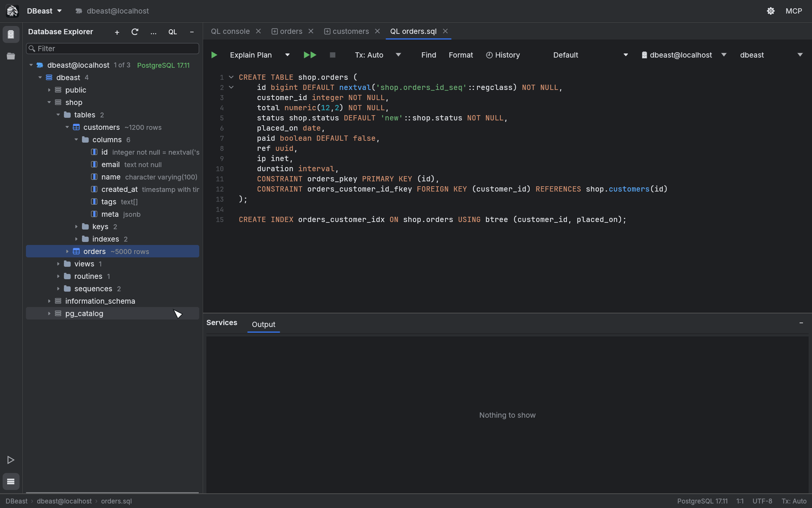Click the Run all double-arrow icon

pyautogui.click(x=310, y=55)
